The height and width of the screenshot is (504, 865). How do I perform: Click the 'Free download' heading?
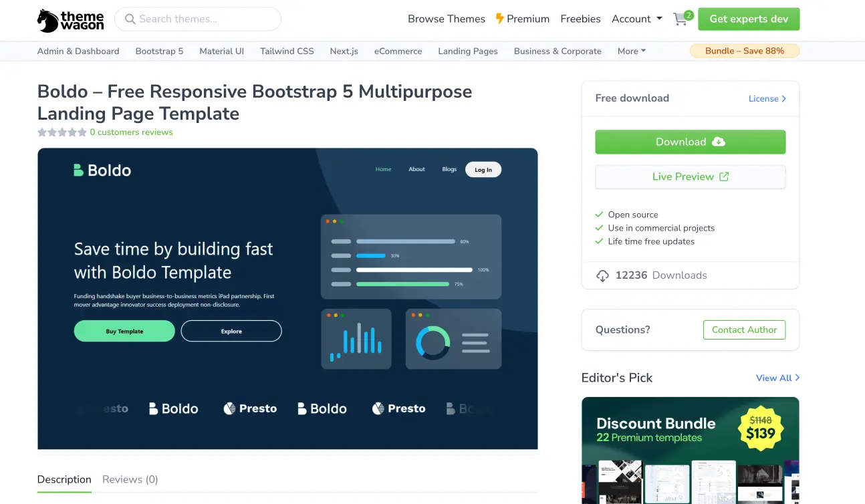point(632,98)
